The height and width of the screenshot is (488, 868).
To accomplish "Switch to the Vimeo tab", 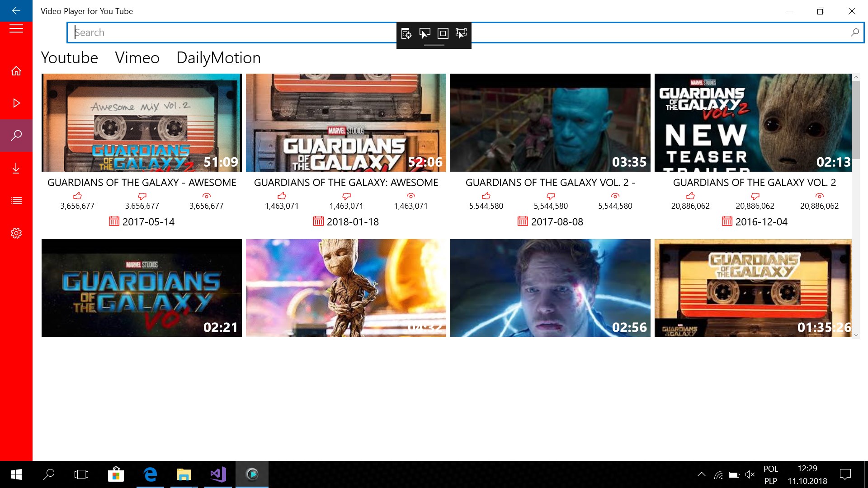I will click(137, 58).
